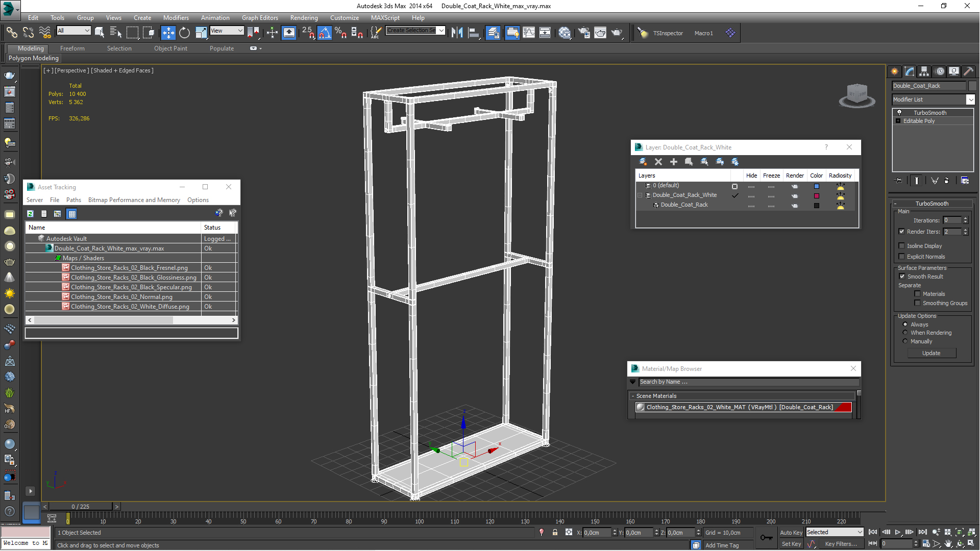Image resolution: width=980 pixels, height=551 pixels.
Task: Toggle Selection Lock in status bar
Action: click(555, 532)
